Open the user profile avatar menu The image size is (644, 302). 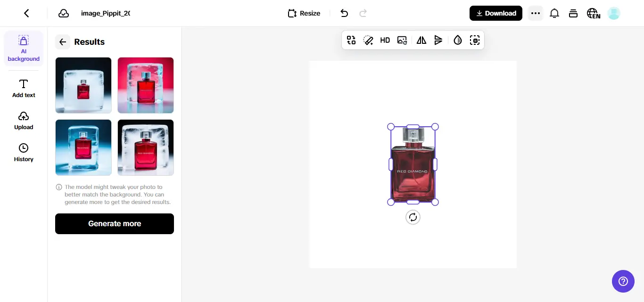613,13
